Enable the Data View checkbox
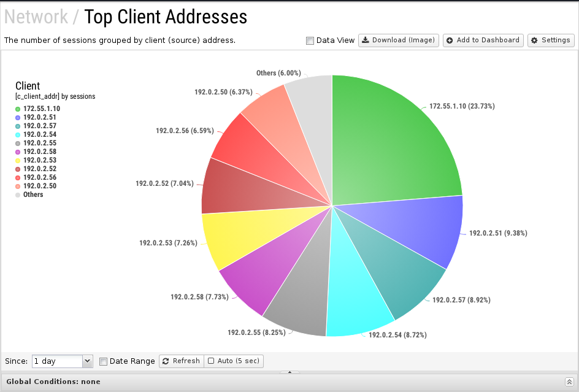This screenshot has height=392, width=579. click(310, 40)
